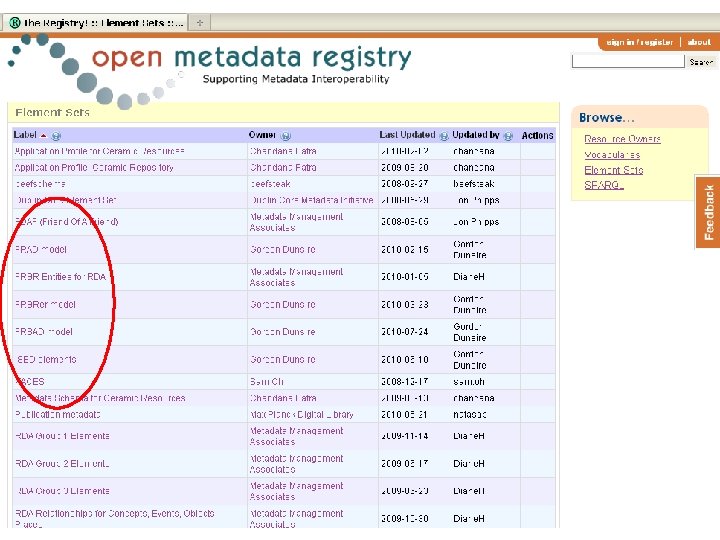Open Metadata Management Associates owner in FOAF row
The height and width of the screenshot is (540, 720).
click(x=296, y=222)
